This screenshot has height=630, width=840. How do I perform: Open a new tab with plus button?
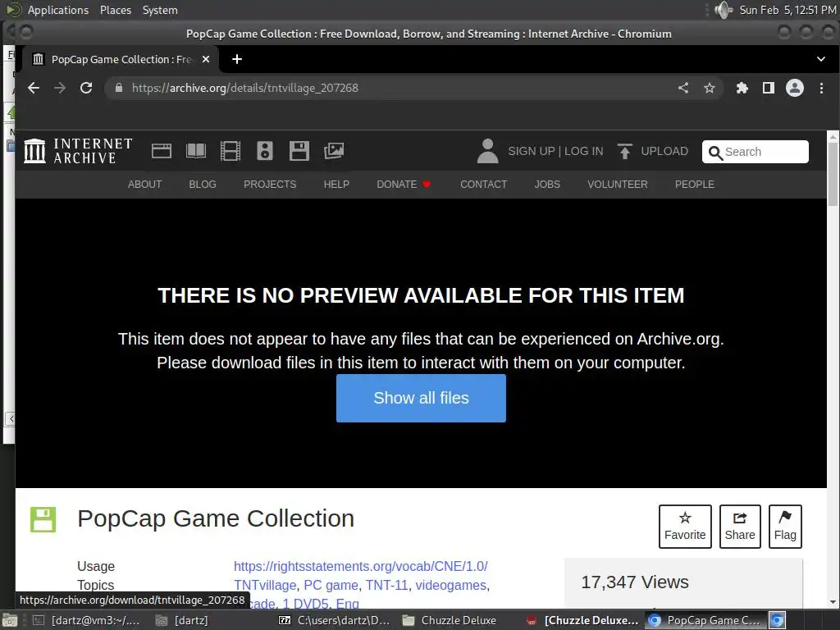tap(237, 59)
